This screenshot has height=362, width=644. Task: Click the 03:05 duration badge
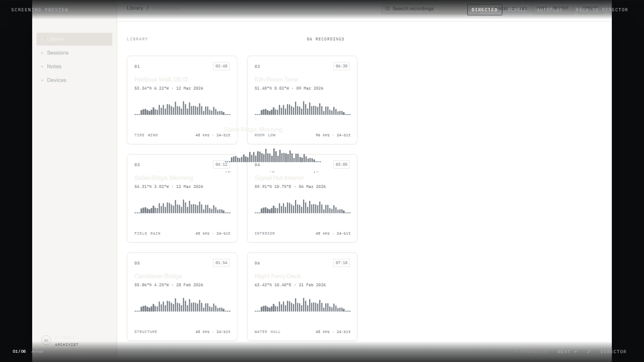pyautogui.click(x=341, y=165)
